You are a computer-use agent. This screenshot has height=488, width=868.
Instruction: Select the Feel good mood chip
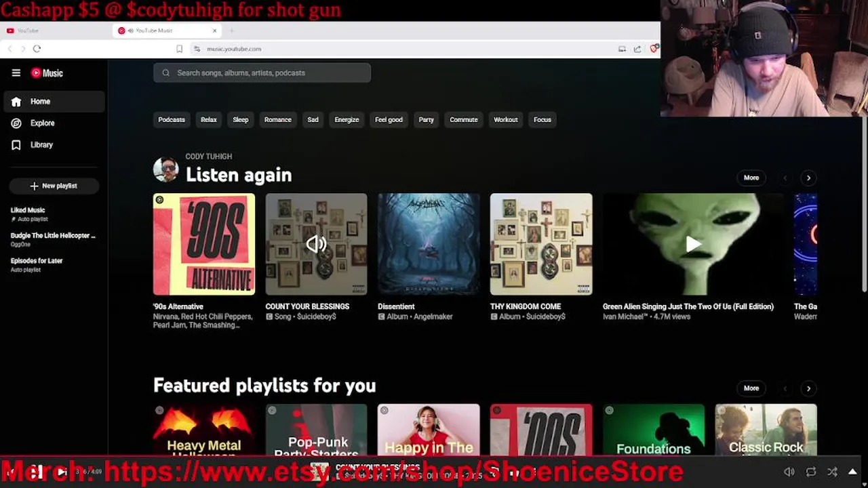389,119
